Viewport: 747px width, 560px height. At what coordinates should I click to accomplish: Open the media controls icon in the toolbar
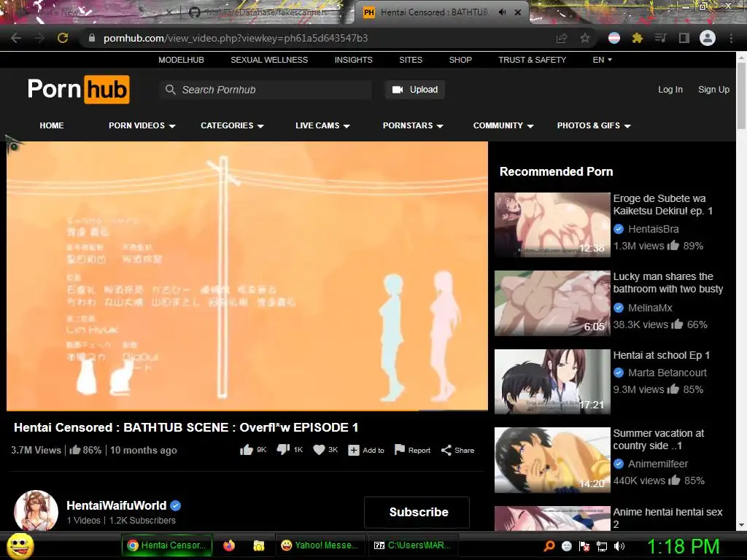(x=660, y=38)
